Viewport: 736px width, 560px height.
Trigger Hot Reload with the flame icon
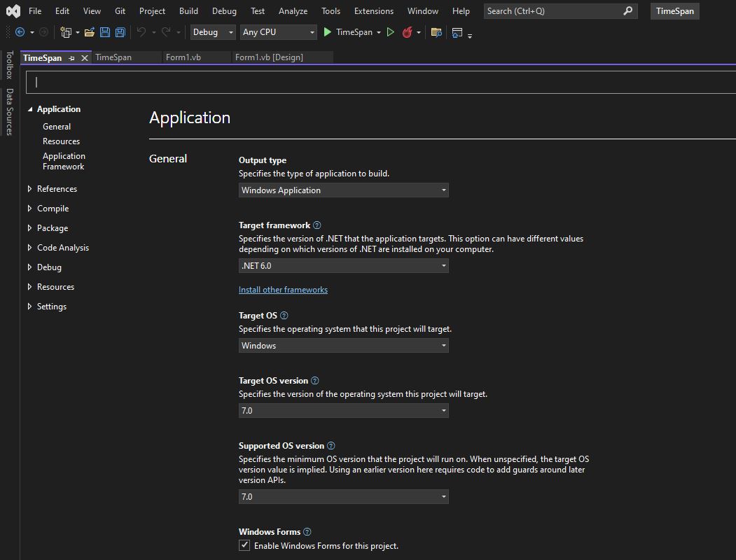(410, 32)
